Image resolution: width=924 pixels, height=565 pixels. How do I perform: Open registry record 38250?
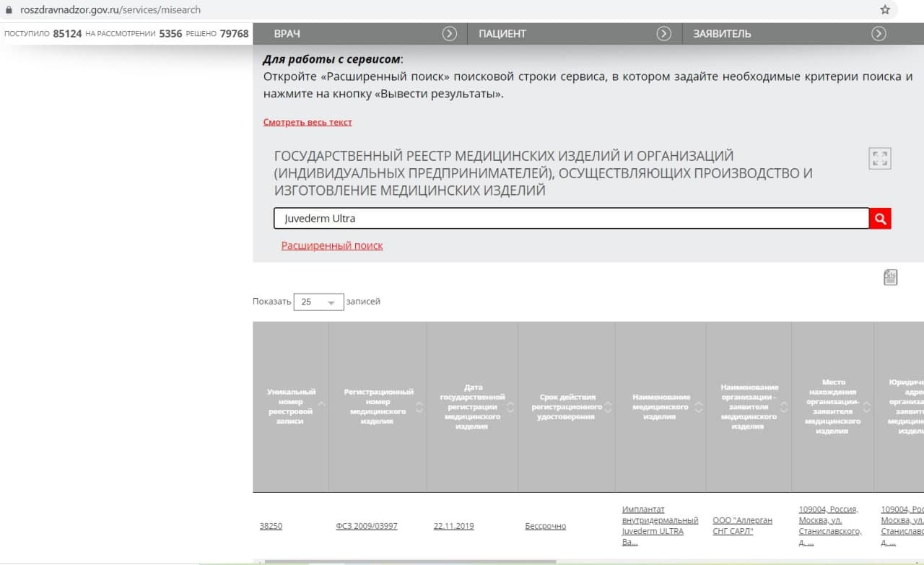pos(271,526)
